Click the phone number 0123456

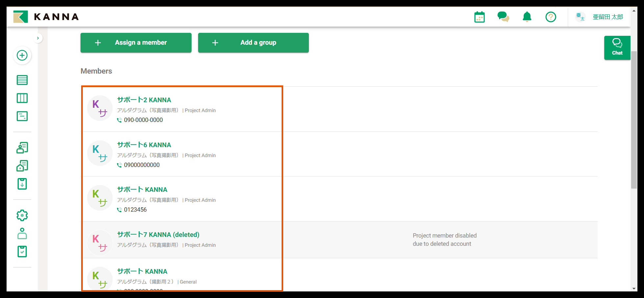coord(135,210)
